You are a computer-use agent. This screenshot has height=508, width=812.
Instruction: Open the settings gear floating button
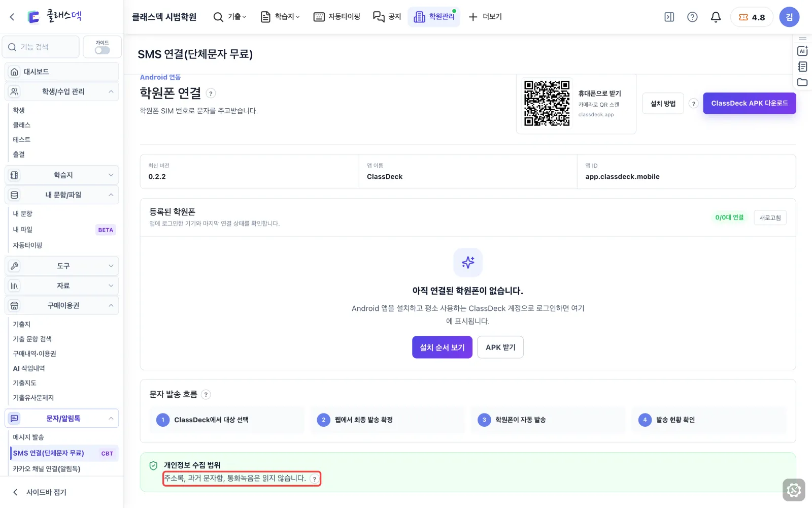(x=794, y=490)
